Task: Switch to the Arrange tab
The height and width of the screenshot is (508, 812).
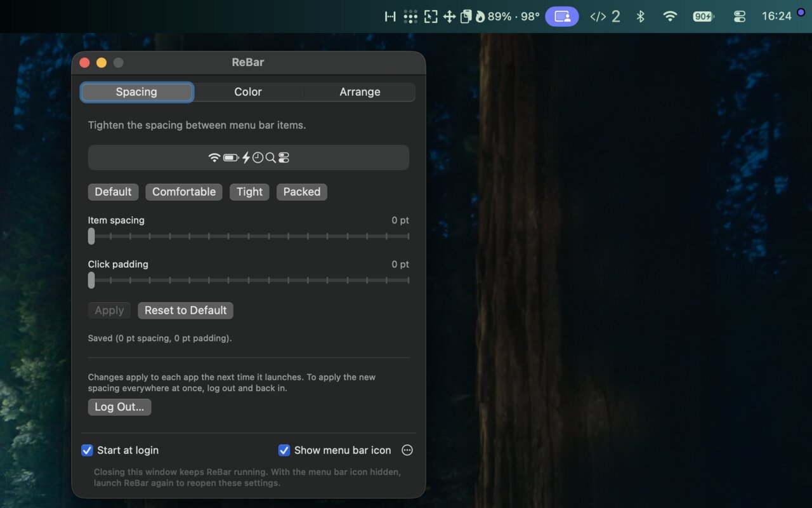Action: [x=360, y=92]
